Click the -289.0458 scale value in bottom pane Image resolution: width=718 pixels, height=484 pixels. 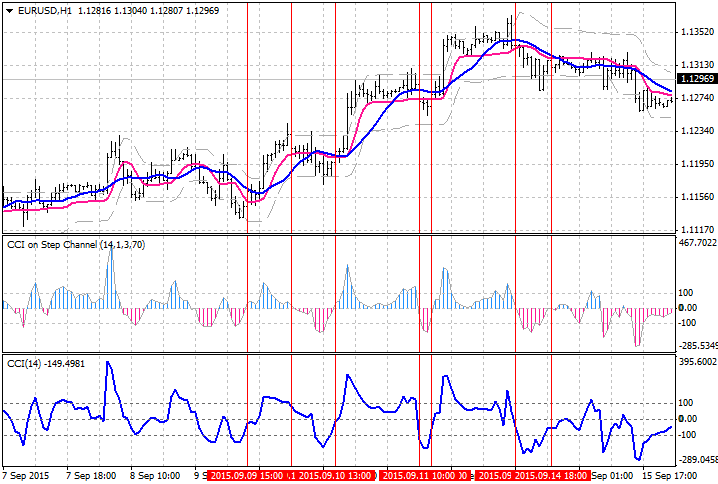point(697,459)
